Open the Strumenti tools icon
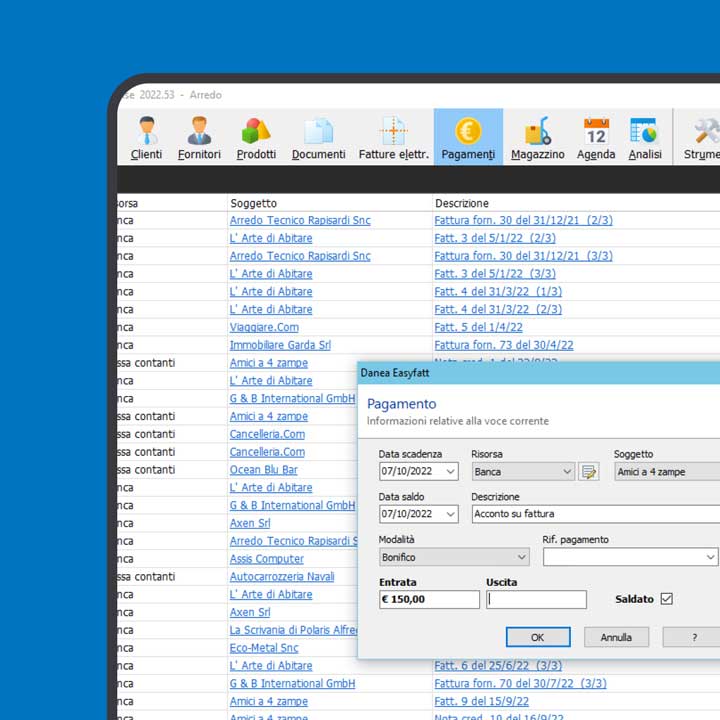Image resolution: width=720 pixels, height=720 pixels. tap(706, 131)
